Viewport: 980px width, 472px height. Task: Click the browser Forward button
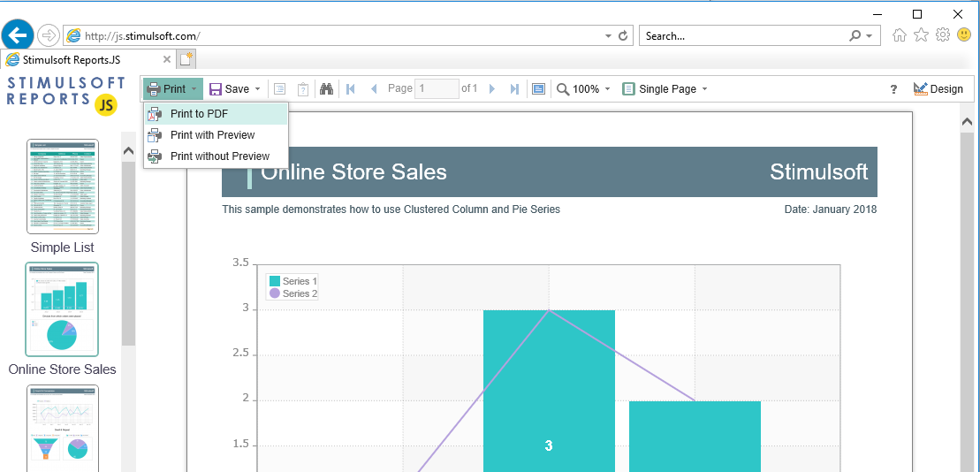pyautogui.click(x=48, y=35)
